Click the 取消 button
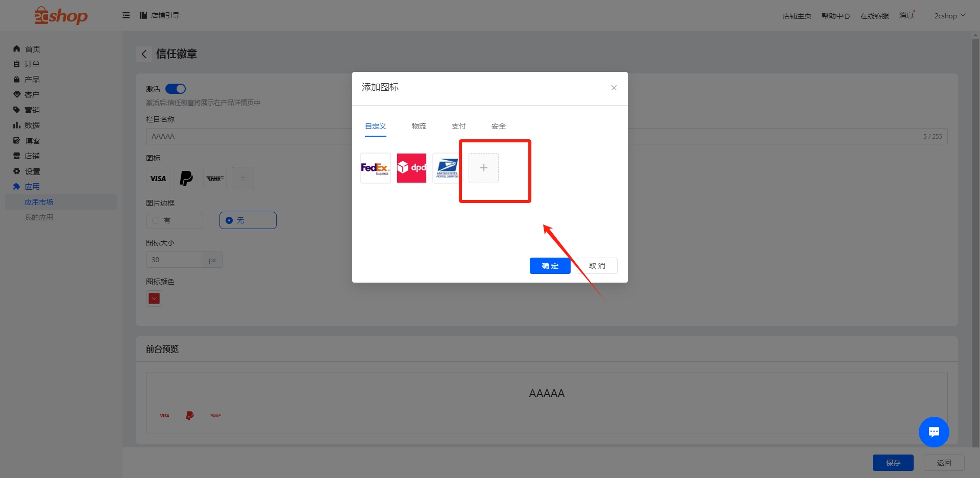 coord(597,266)
